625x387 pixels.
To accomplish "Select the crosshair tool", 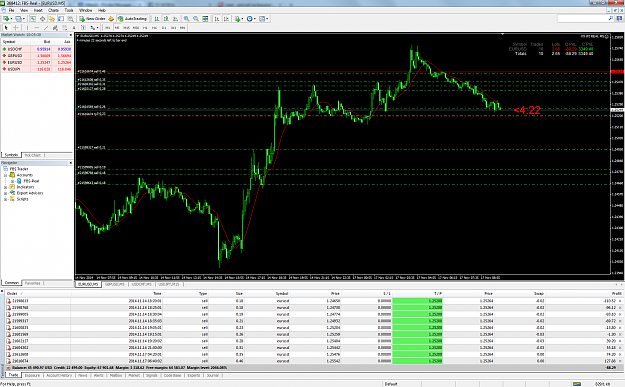I will coord(16,28).
